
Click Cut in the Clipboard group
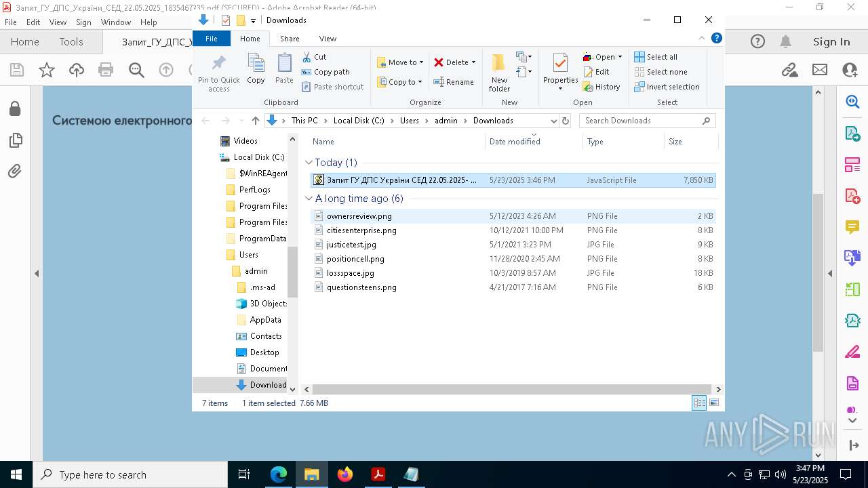click(x=314, y=57)
